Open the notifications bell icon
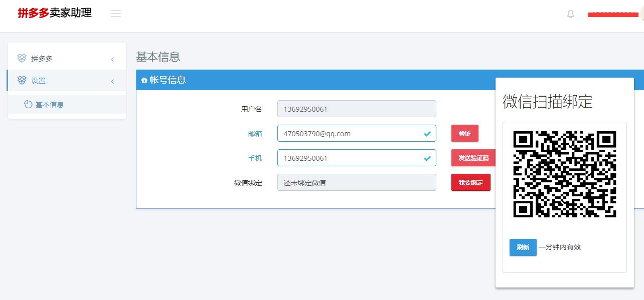Image resolution: width=644 pixels, height=300 pixels. tap(571, 14)
